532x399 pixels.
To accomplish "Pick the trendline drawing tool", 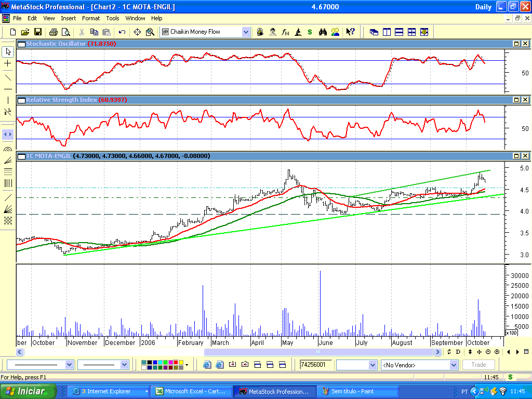I will (8, 78).
